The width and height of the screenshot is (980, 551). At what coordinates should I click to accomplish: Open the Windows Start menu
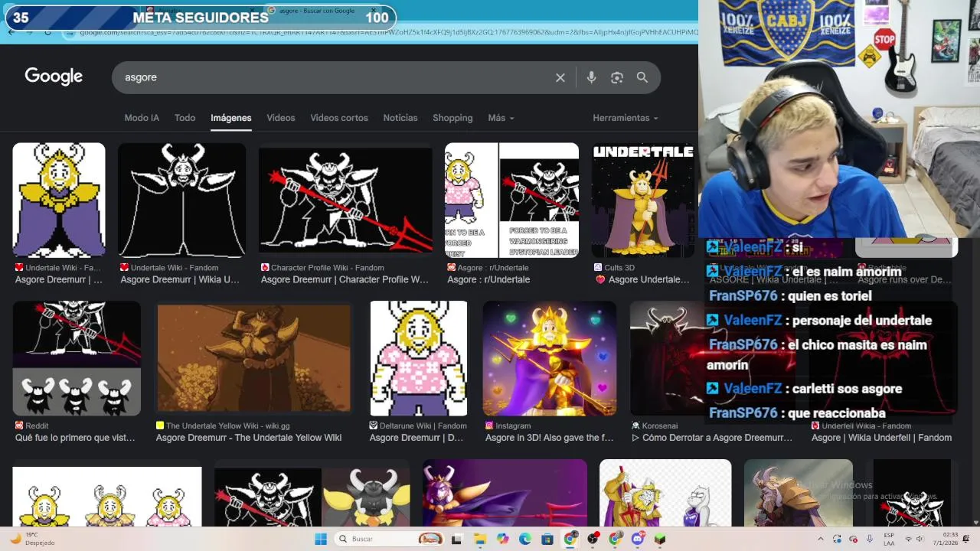[x=321, y=539]
